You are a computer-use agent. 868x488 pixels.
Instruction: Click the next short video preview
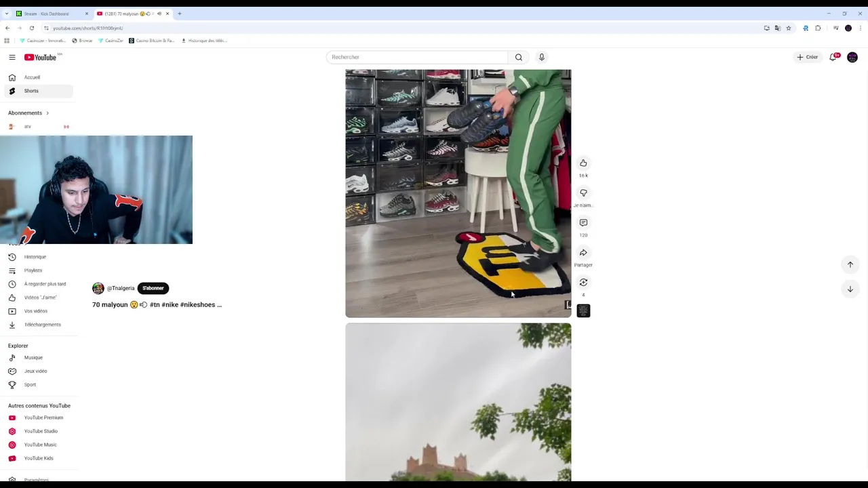tap(458, 403)
